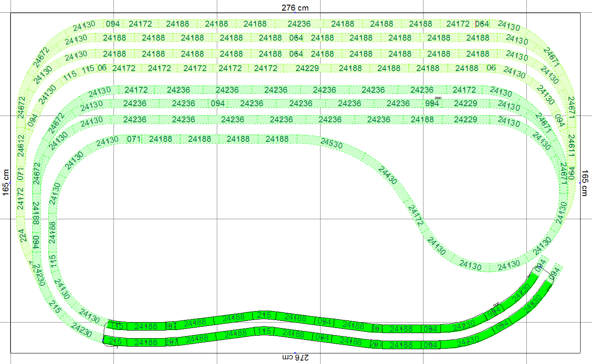
Task: Select the 24430 track piece on the diagonal
Action: 387,175
